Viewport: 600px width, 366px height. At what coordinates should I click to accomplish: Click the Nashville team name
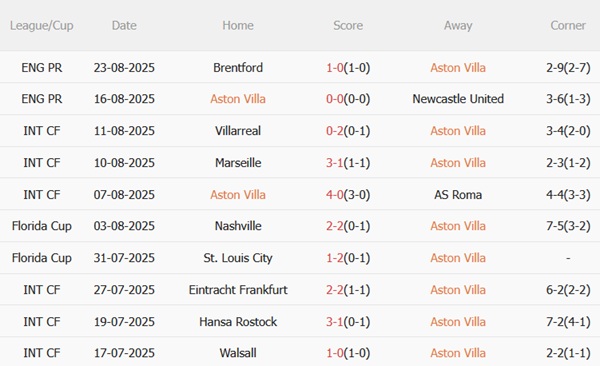tap(238, 226)
